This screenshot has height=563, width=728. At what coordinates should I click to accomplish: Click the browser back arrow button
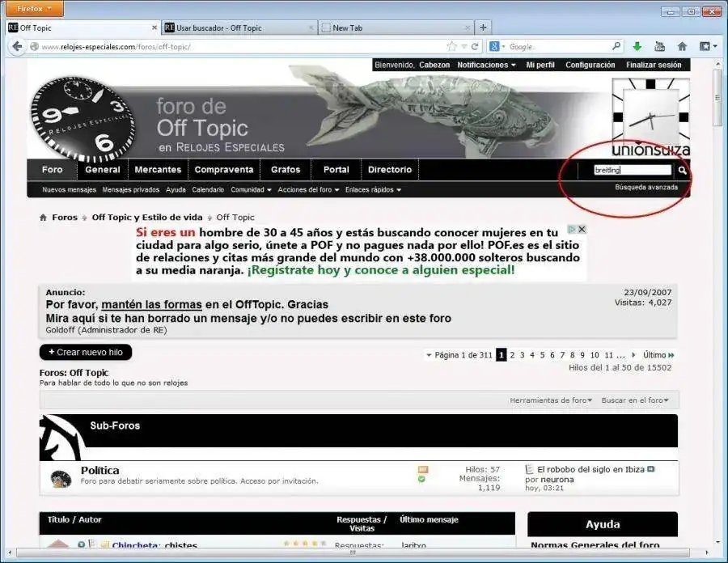tap(17, 47)
